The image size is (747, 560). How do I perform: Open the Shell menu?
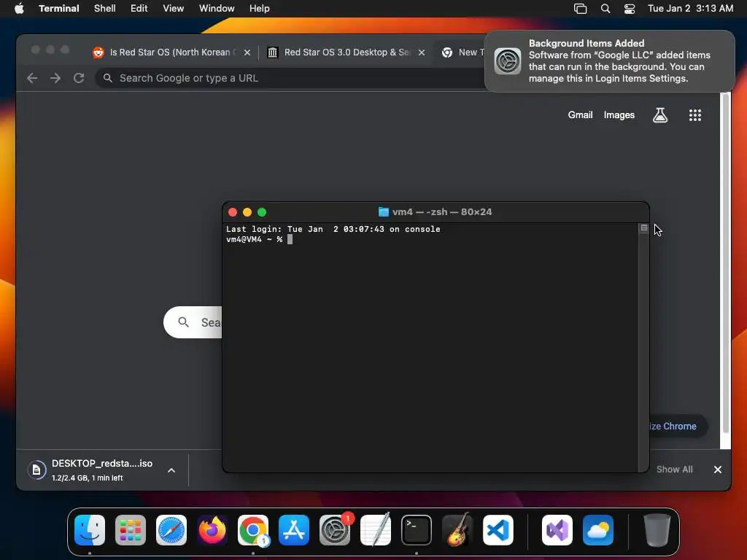click(x=104, y=8)
